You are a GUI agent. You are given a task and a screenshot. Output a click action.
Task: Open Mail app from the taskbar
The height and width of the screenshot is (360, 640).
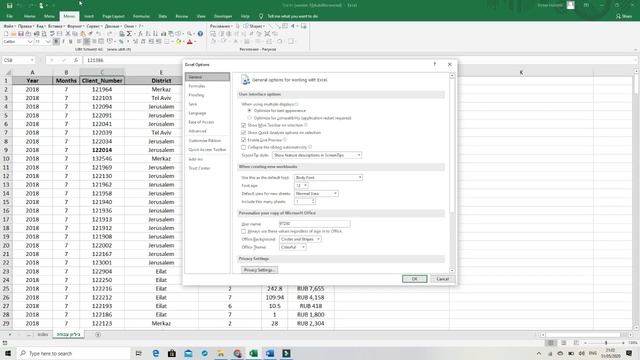pyautogui.click(x=188, y=353)
